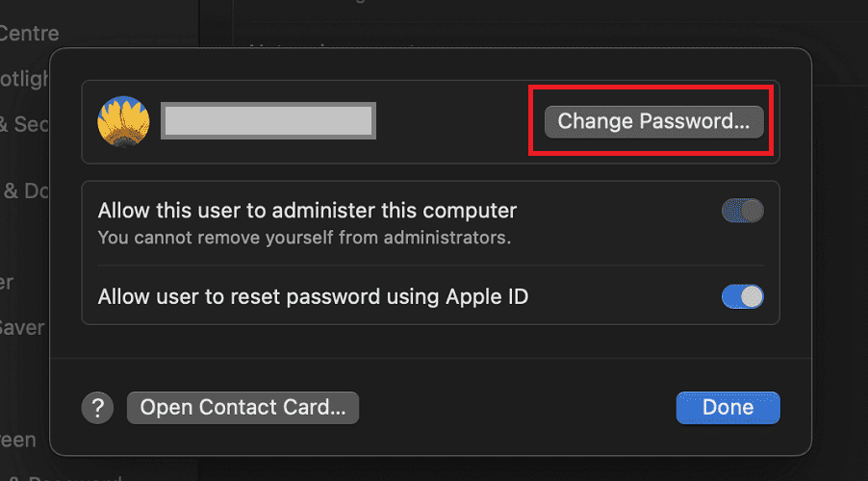868x481 pixels.
Task: Open Contact Card for this user
Action: (243, 408)
